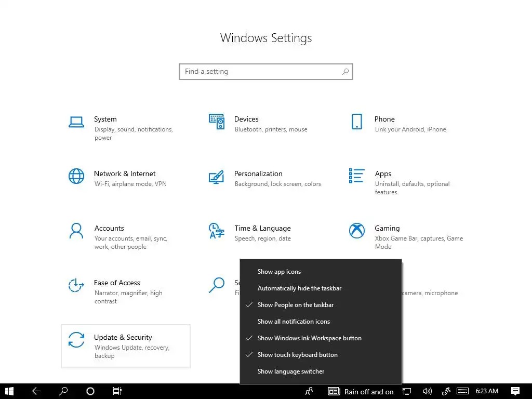The height and width of the screenshot is (399, 532).
Task: Click 'Link your Android, iPhone' description
Action: pos(410,129)
